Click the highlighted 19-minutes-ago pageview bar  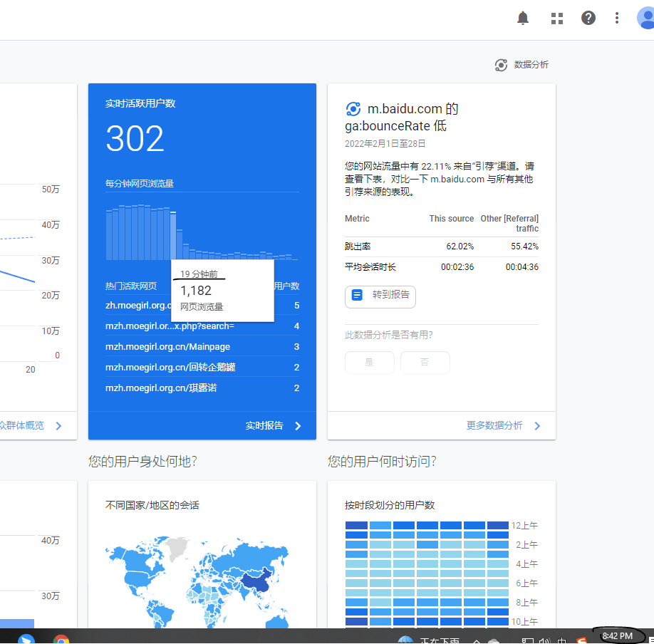173,236
